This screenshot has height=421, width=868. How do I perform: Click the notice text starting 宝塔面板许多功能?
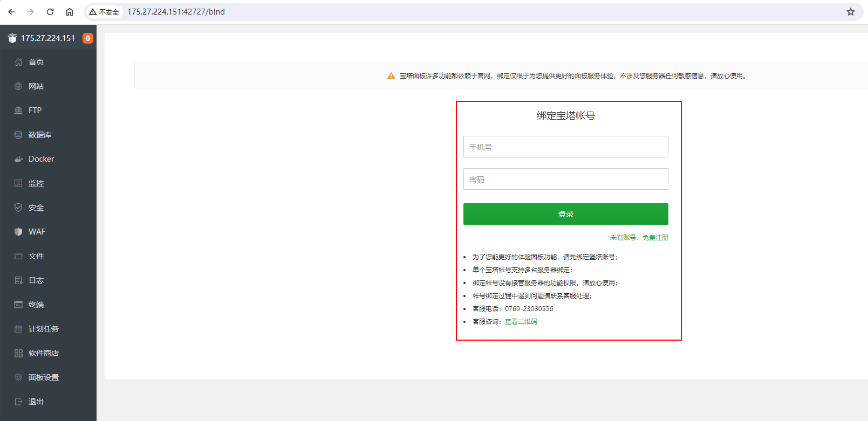click(x=574, y=76)
